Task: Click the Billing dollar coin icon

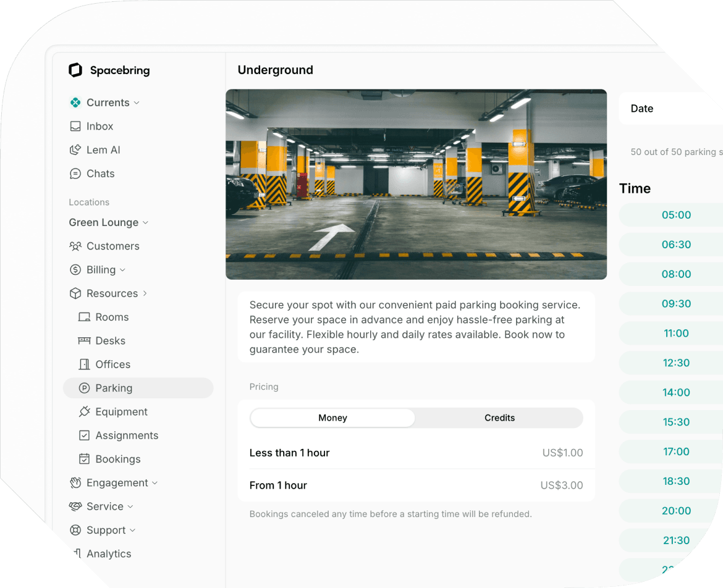Action: 75,269
